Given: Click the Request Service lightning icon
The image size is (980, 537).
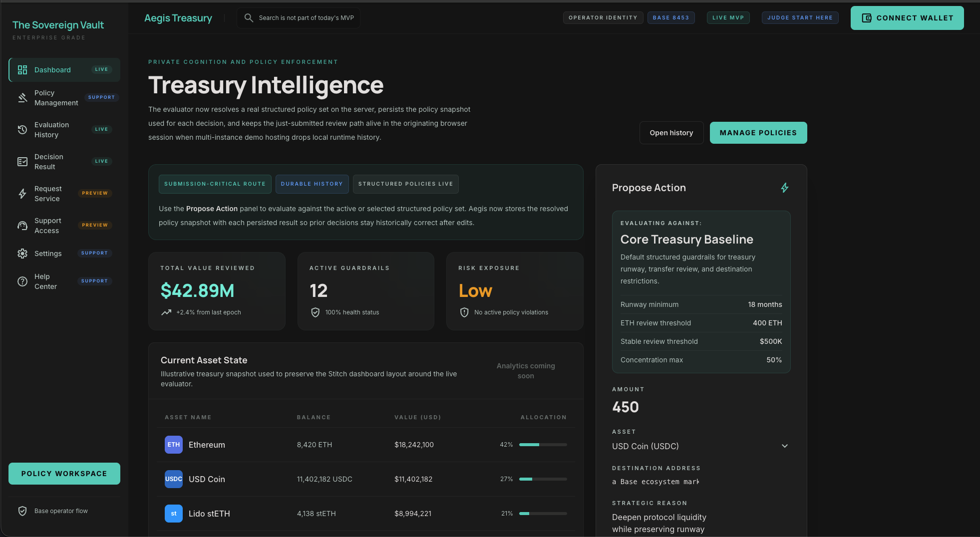Looking at the screenshot, I should coord(22,194).
